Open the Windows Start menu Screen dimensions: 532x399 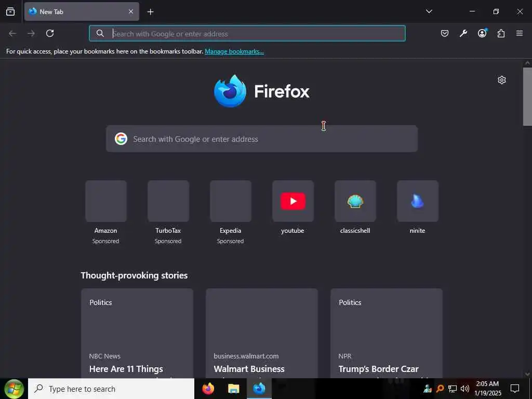coord(14,389)
